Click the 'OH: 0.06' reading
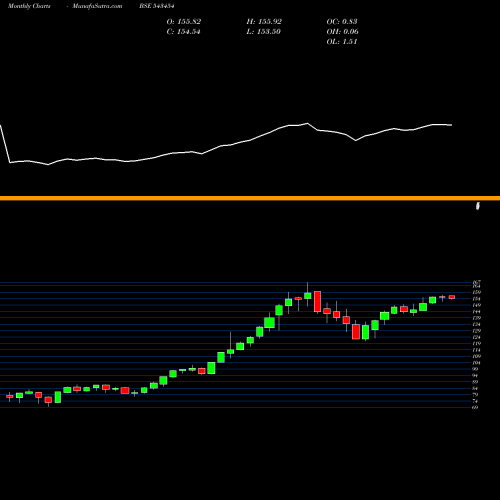The height and width of the screenshot is (500, 500). (342, 32)
